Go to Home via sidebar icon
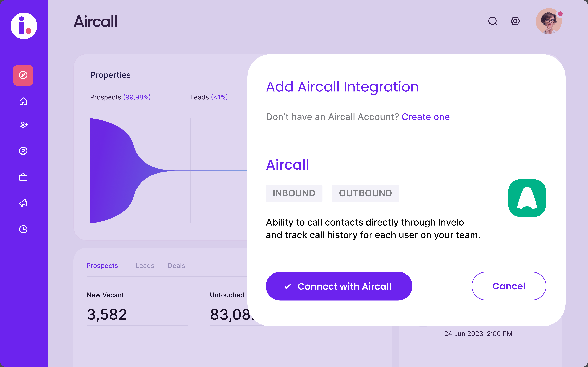 pos(23,101)
